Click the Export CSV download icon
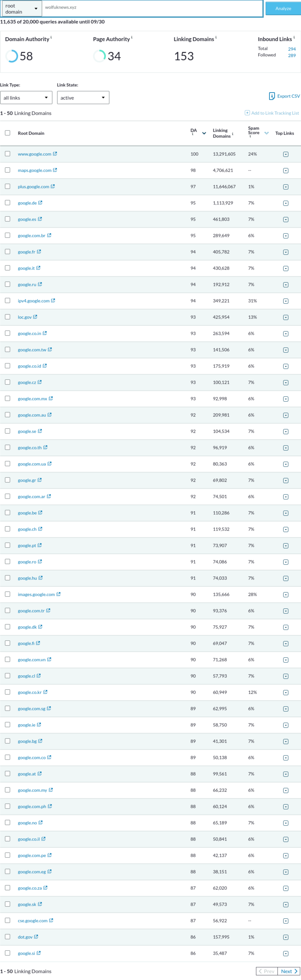The width and height of the screenshot is (301, 980). click(272, 96)
